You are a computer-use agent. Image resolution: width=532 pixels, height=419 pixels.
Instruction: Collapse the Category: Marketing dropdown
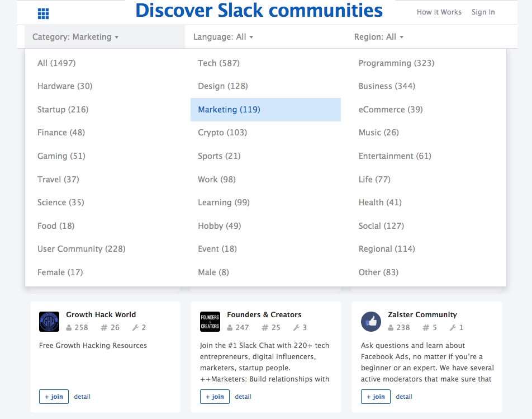click(x=75, y=37)
